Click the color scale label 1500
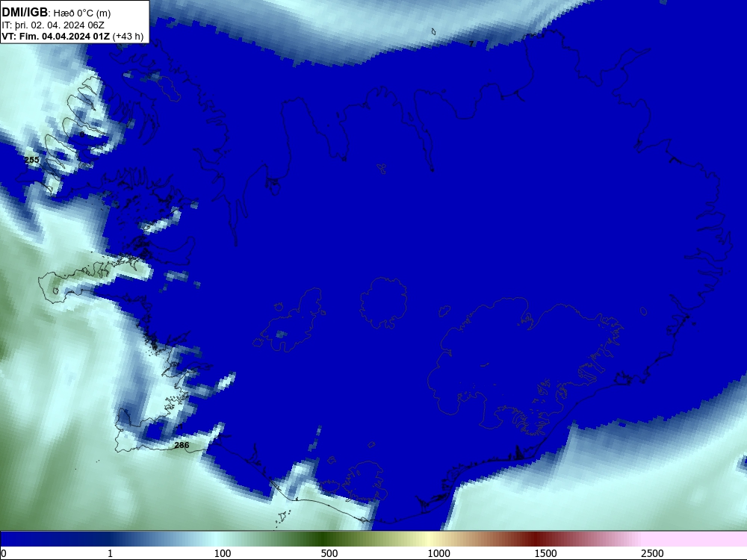 545,553
